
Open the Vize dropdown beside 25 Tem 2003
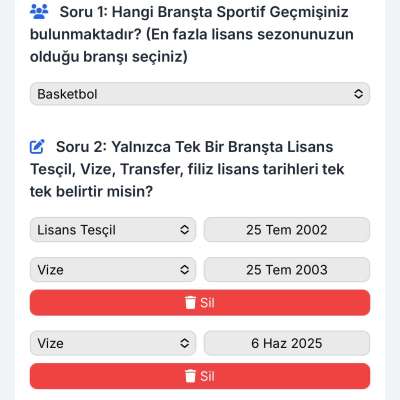click(113, 269)
